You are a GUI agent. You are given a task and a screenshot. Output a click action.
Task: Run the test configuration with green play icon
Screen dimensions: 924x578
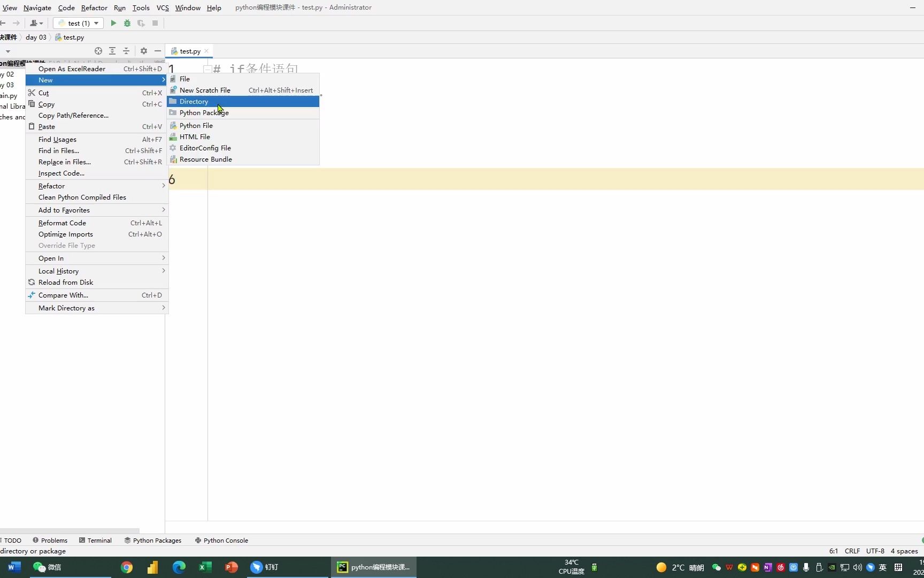113,23
